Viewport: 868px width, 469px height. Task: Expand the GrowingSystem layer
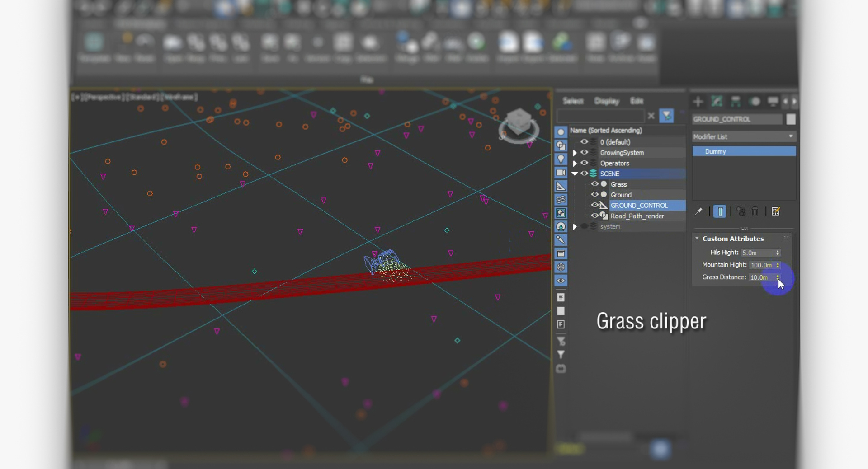click(x=575, y=153)
